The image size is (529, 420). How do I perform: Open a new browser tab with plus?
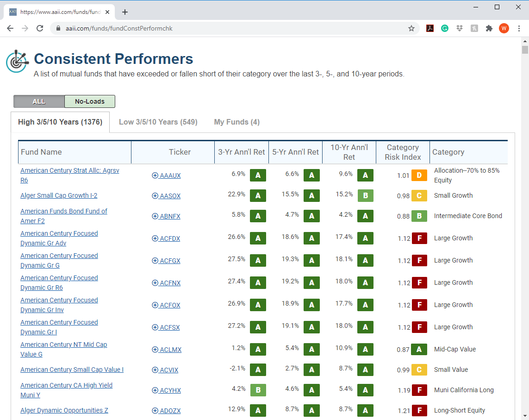125,12
